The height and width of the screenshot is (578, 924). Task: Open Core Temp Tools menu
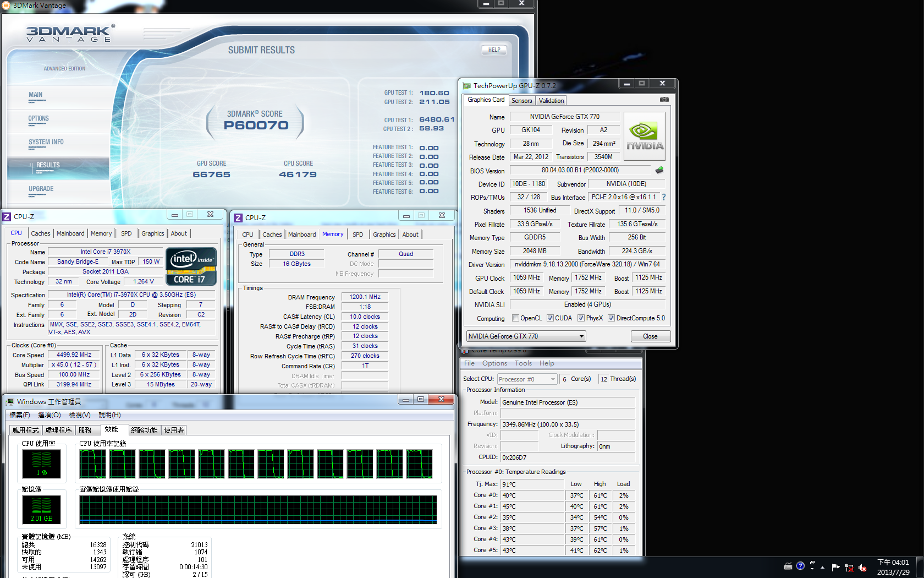(523, 363)
